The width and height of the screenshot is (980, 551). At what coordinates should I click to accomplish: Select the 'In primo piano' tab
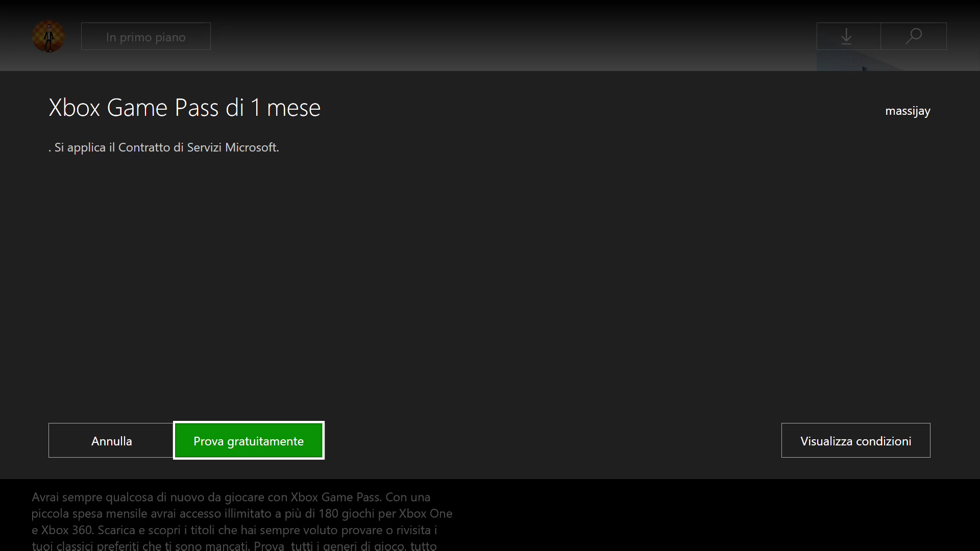click(x=146, y=36)
